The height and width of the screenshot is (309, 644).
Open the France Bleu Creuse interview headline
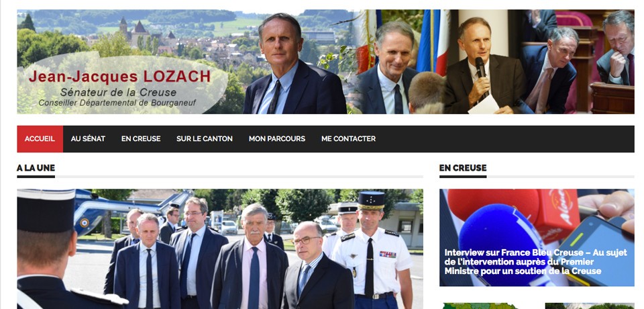tap(535, 262)
